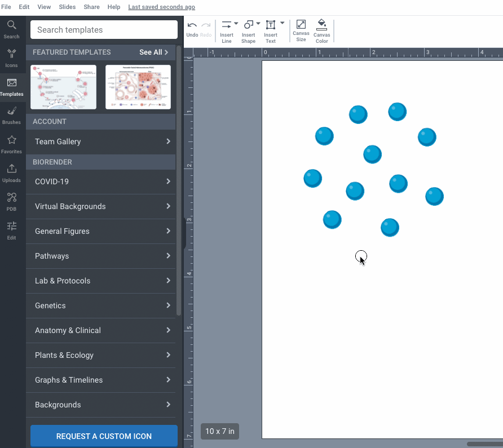Image resolution: width=503 pixels, height=448 pixels.
Task: Open the Brushes panel
Action: pyautogui.click(x=11, y=116)
